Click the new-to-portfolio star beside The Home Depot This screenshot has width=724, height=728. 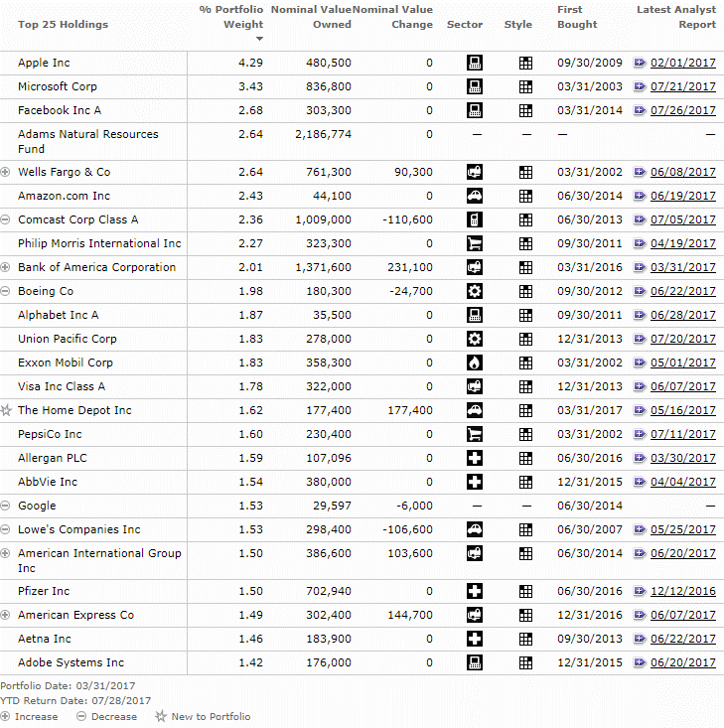point(6,410)
